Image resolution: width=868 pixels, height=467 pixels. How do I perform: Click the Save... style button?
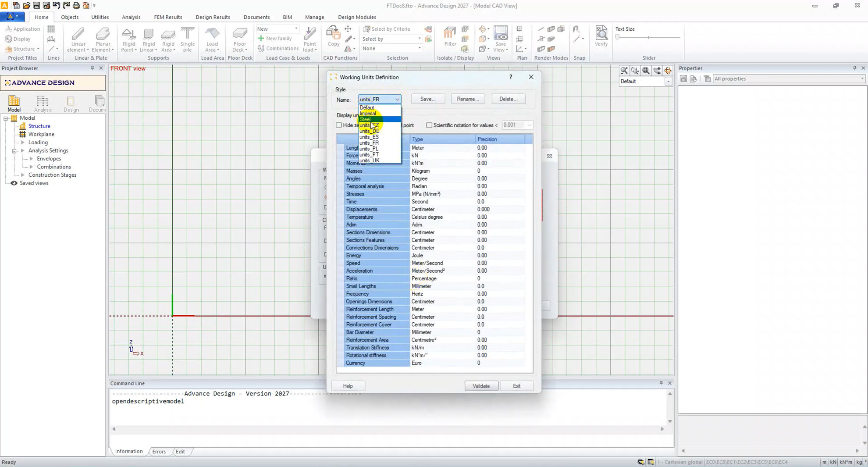coord(428,99)
